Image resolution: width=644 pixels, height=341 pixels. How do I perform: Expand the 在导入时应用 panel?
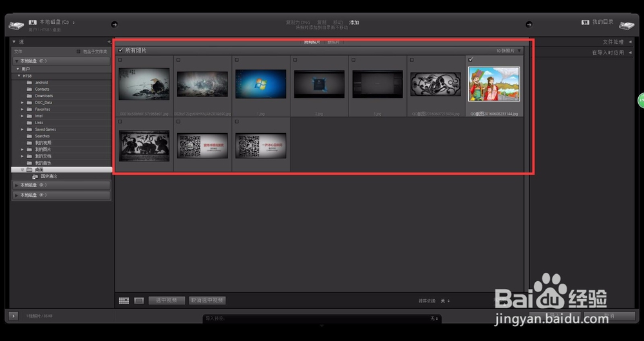click(x=630, y=53)
